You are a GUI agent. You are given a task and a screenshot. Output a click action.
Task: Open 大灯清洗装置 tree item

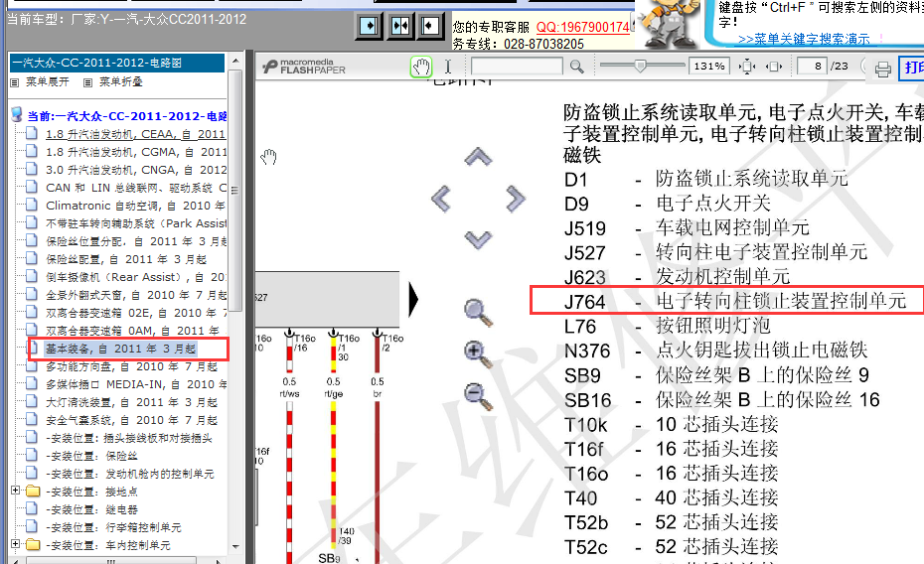(x=132, y=402)
